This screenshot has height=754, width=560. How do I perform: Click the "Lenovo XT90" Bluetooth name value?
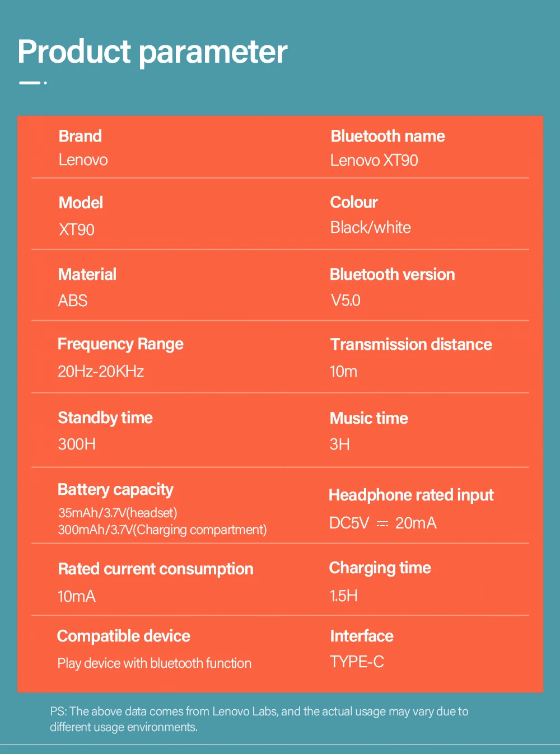point(374,161)
